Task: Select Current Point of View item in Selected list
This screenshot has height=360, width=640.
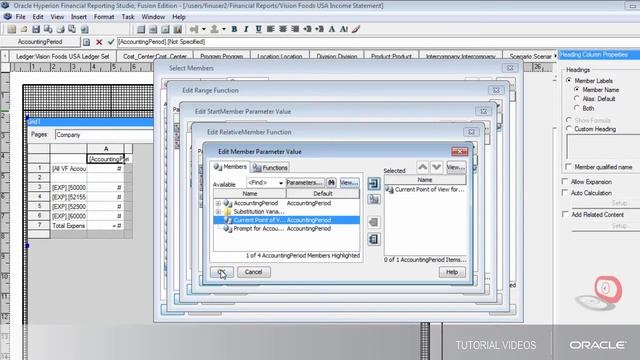Action: click(425, 189)
